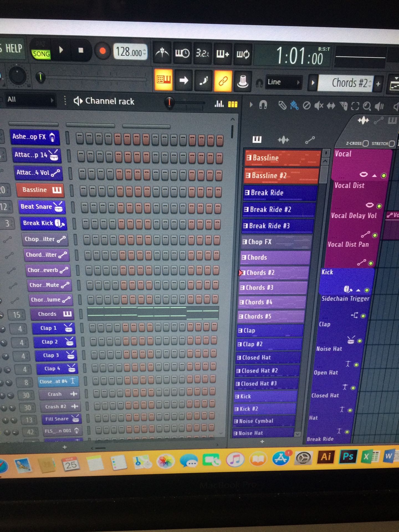Click the tempo 128.000 field
This screenshot has height=532, width=399.
click(x=129, y=52)
